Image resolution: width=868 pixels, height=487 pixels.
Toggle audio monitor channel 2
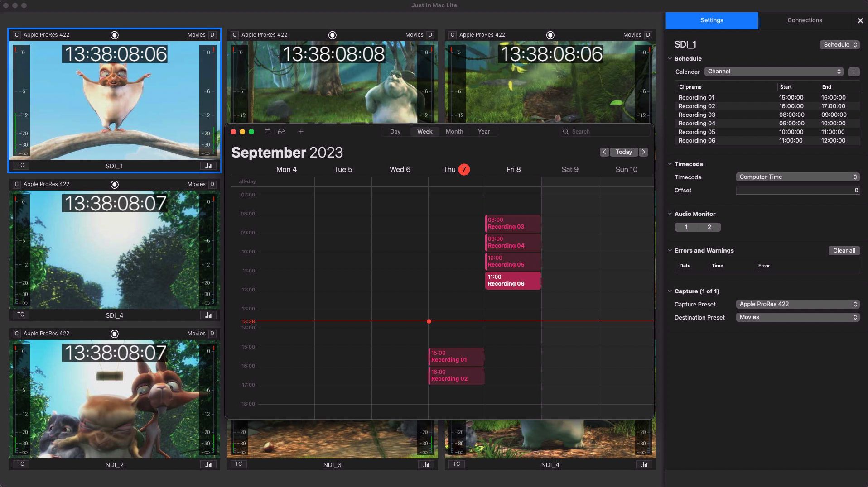tap(709, 227)
